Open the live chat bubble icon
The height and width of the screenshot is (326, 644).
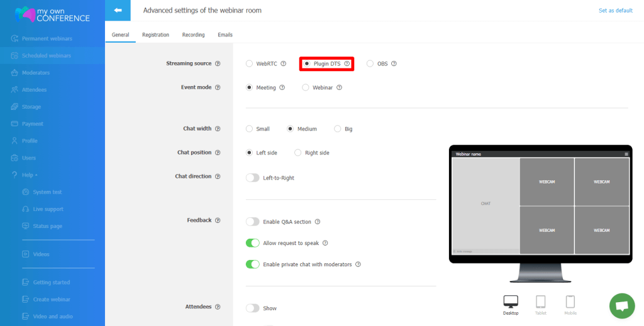[x=621, y=305]
